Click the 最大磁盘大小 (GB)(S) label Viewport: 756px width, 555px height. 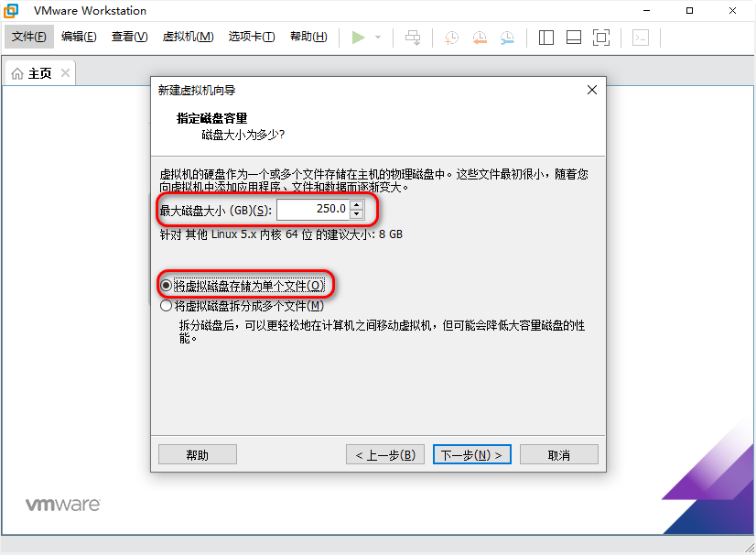(x=215, y=211)
